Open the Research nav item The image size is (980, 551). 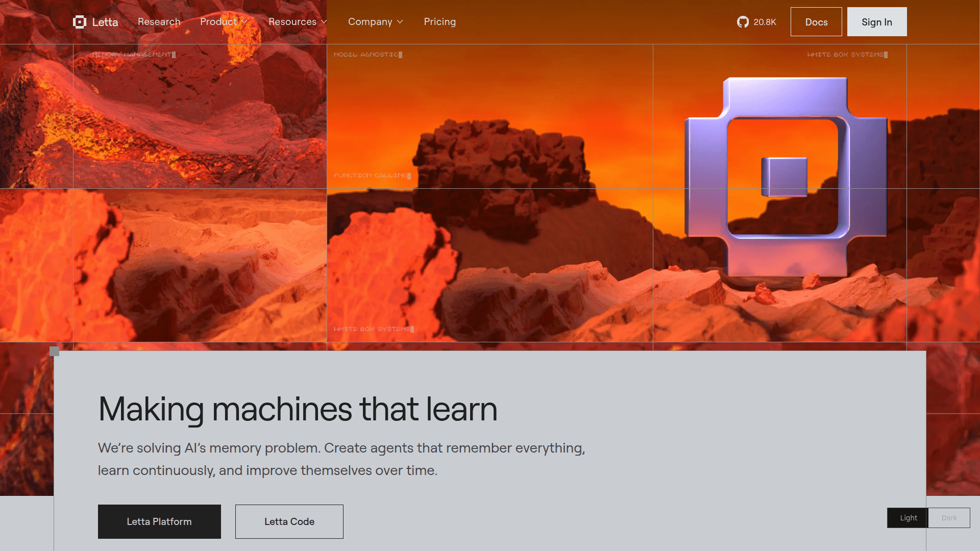pos(159,22)
